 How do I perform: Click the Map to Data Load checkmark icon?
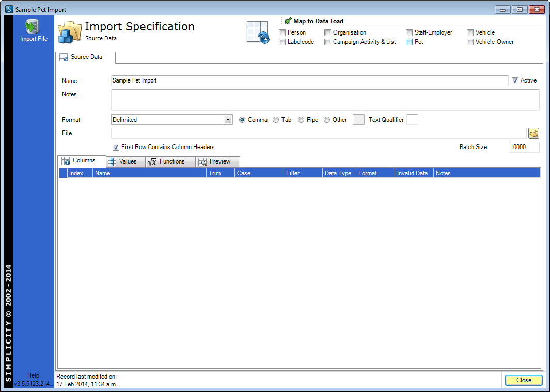point(288,21)
